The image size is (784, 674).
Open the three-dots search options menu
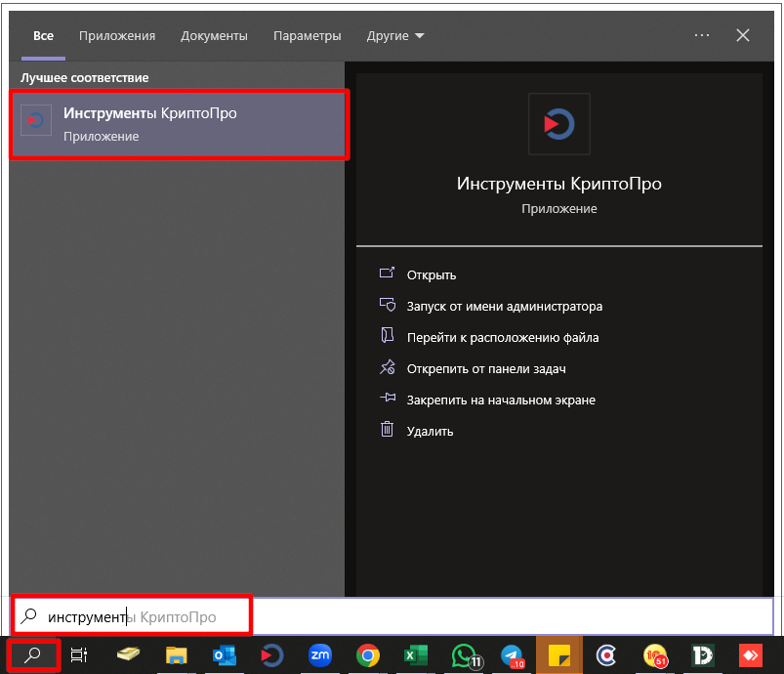(702, 35)
